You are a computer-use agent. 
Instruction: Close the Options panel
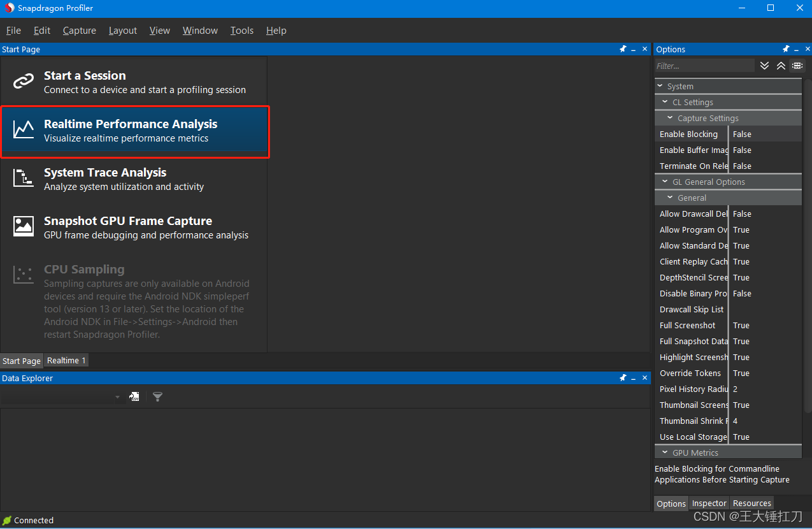point(807,49)
